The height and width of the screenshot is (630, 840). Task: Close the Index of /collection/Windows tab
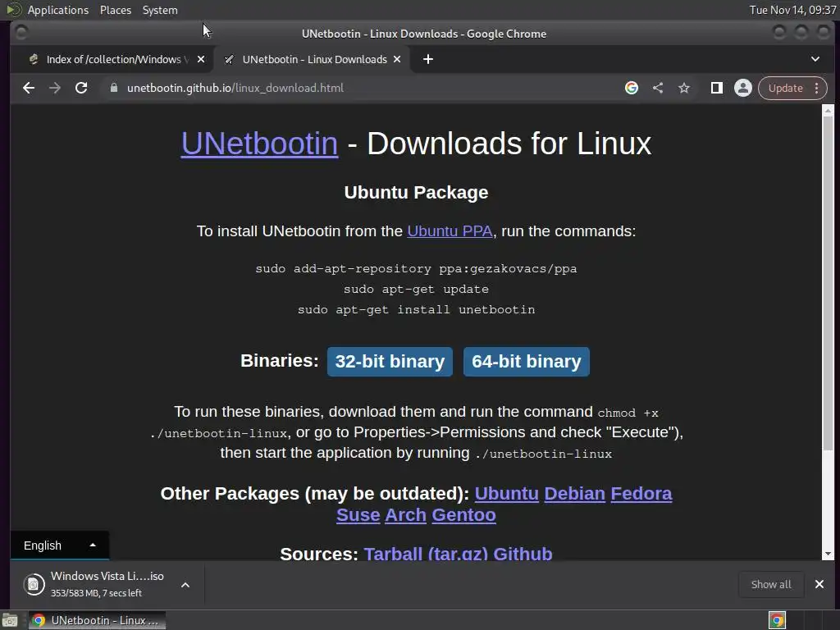[201, 59]
